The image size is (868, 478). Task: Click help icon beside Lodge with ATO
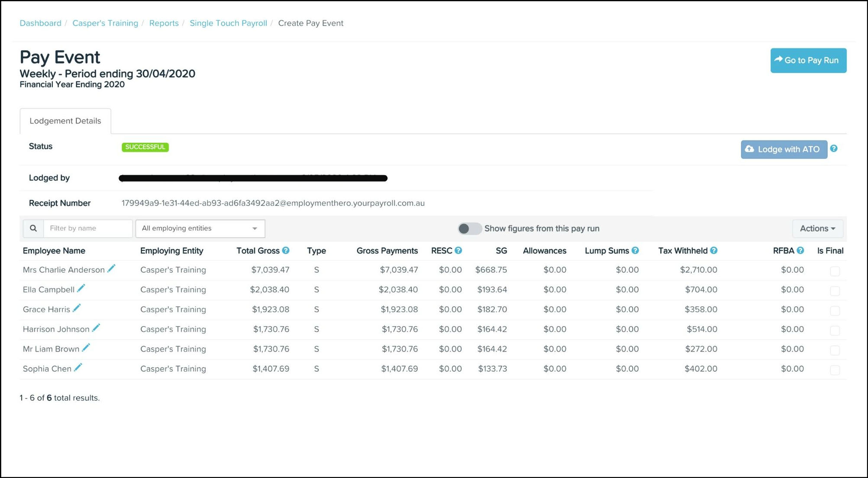tap(834, 149)
